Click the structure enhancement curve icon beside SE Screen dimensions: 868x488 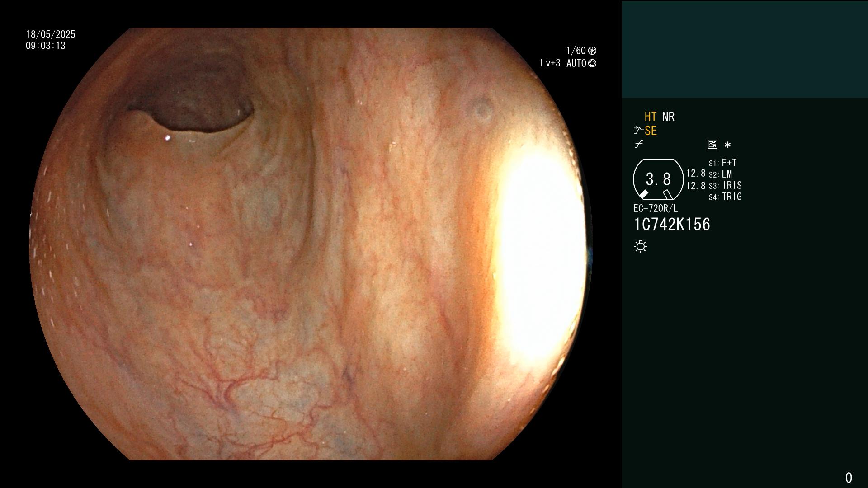(638, 131)
